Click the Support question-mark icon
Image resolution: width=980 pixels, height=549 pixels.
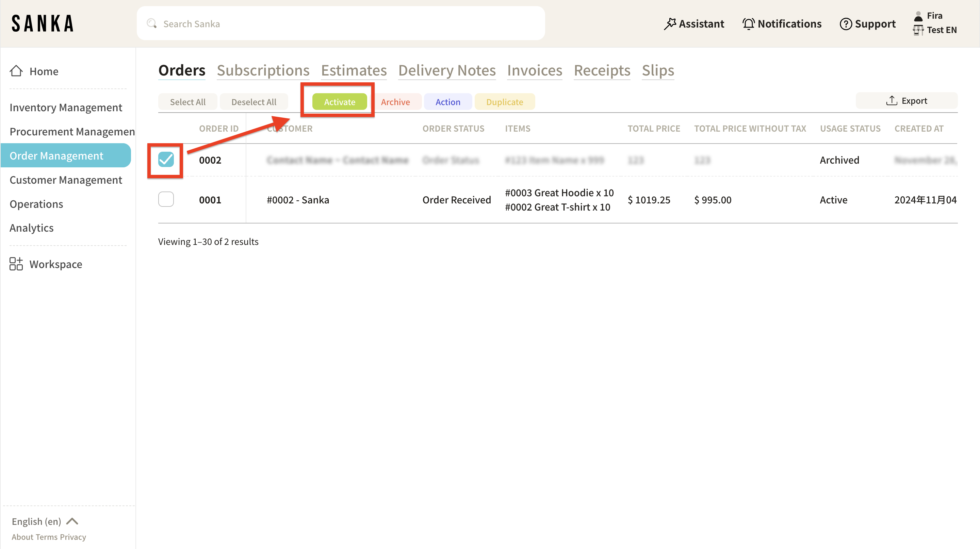(x=845, y=24)
